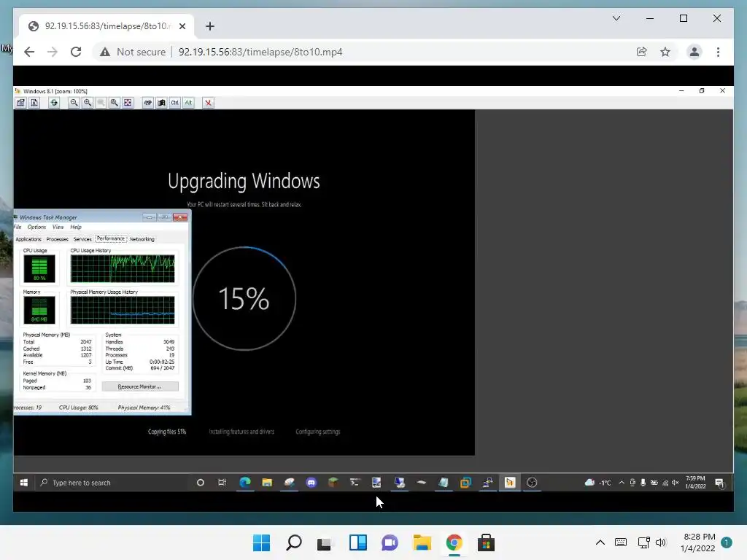Share this page icon
The image size is (747, 560).
point(642,52)
